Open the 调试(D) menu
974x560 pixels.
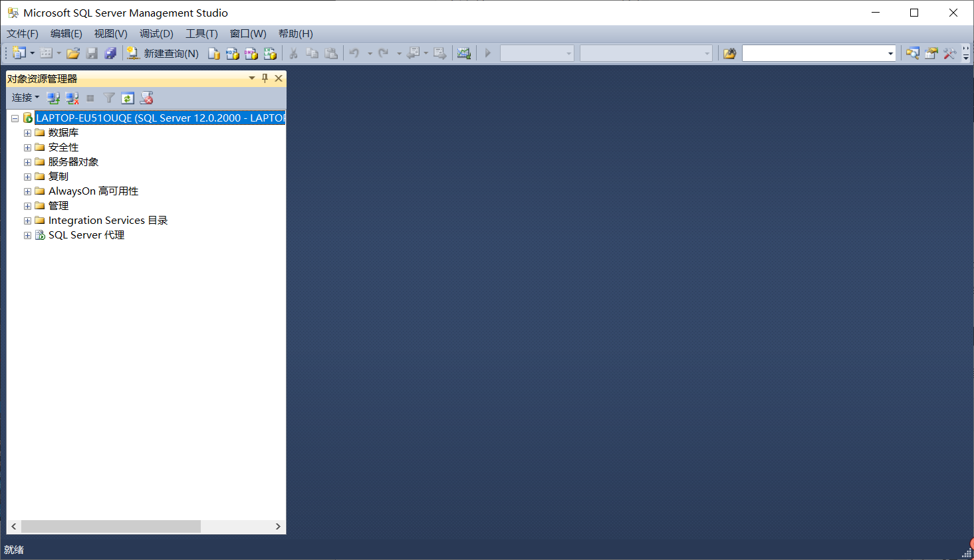point(156,34)
